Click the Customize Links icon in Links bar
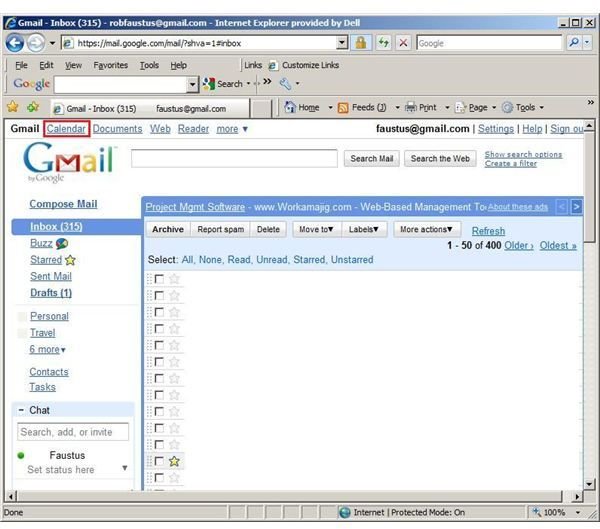Image resolution: width=600 pixels, height=529 pixels. click(272, 65)
